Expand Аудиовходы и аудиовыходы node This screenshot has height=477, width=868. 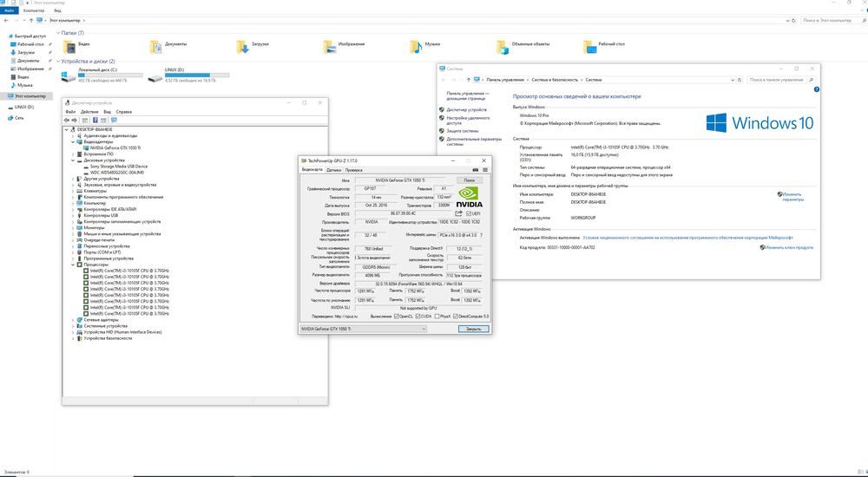coord(73,135)
